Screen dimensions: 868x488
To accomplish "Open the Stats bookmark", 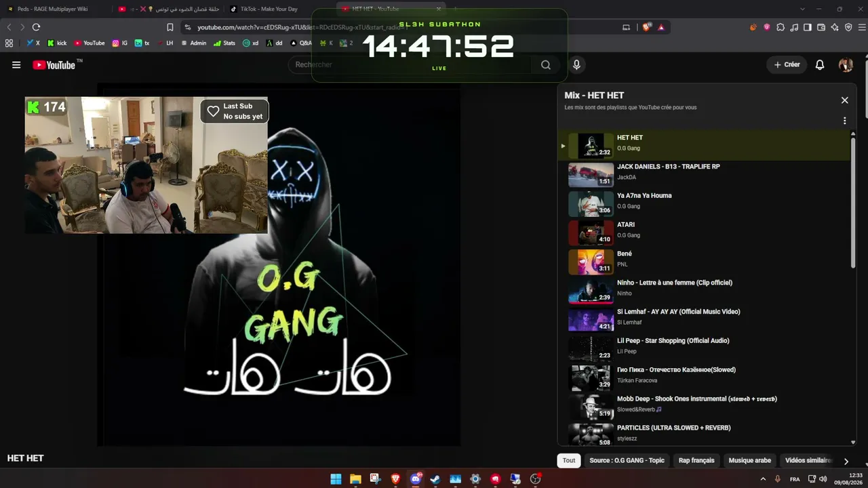I will coord(224,43).
